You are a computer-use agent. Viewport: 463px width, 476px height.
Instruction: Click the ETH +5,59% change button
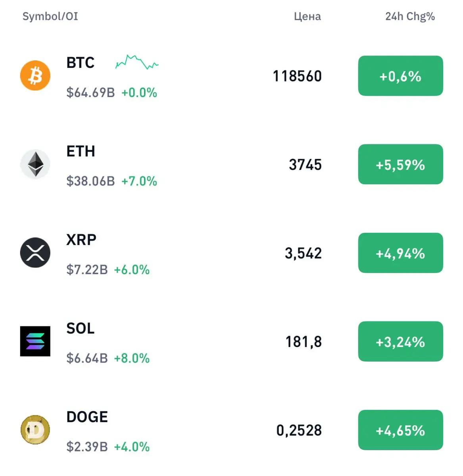pos(400,164)
